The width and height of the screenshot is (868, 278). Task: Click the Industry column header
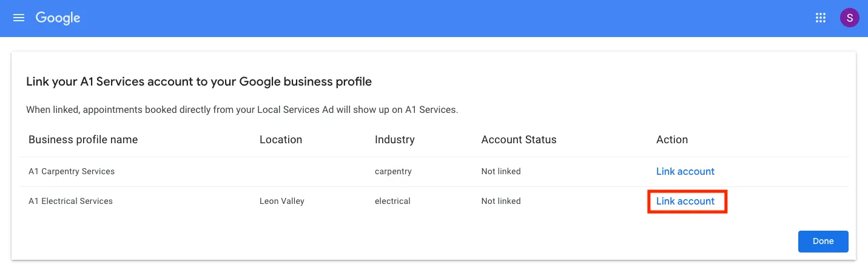click(x=395, y=140)
